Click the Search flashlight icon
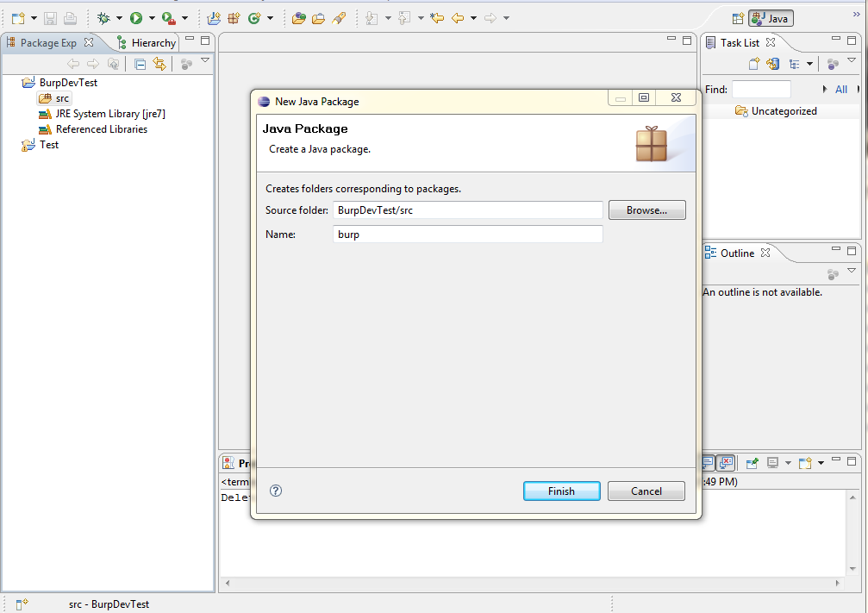The image size is (868, 613). [339, 18]
